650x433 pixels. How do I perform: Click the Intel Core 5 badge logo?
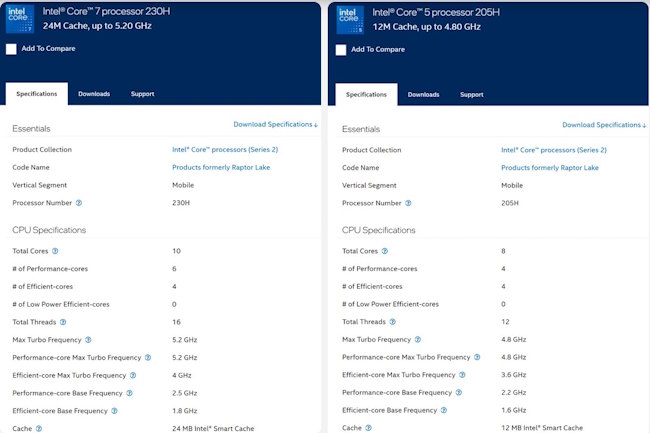click(x=350, y=20)
